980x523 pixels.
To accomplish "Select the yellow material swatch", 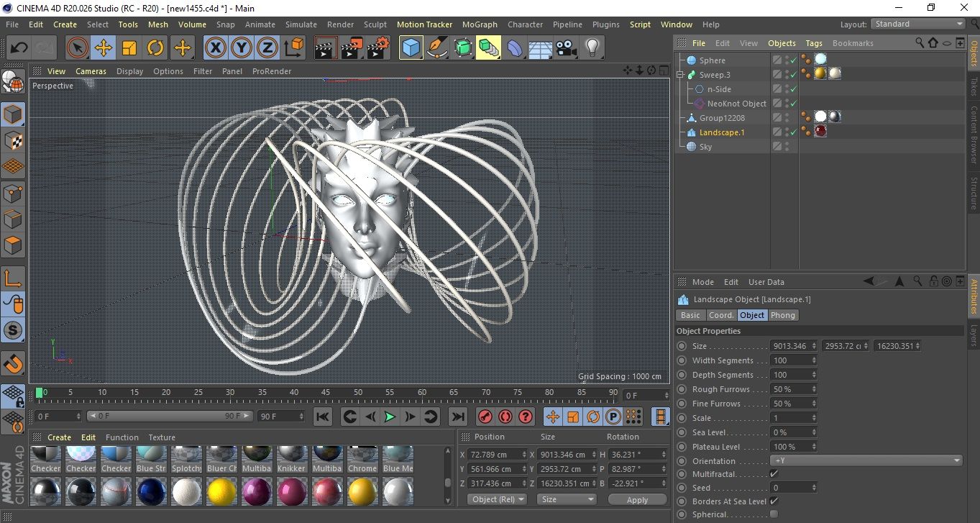I will [221, 491].
